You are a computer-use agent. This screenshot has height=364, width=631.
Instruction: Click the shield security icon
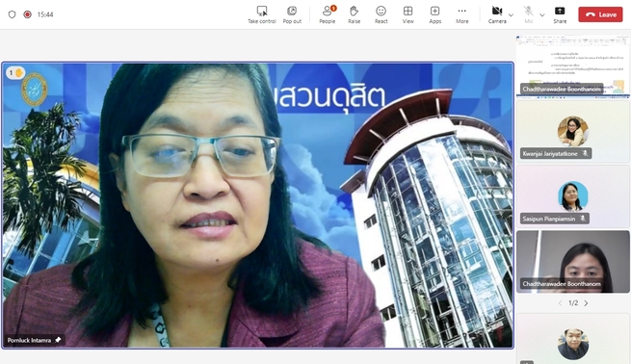[13, 14]
